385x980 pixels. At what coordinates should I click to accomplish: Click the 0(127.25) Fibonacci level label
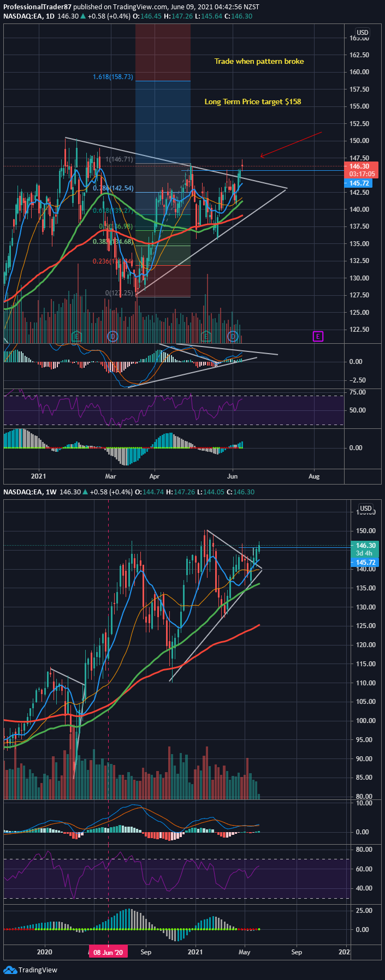coord(119,293)
